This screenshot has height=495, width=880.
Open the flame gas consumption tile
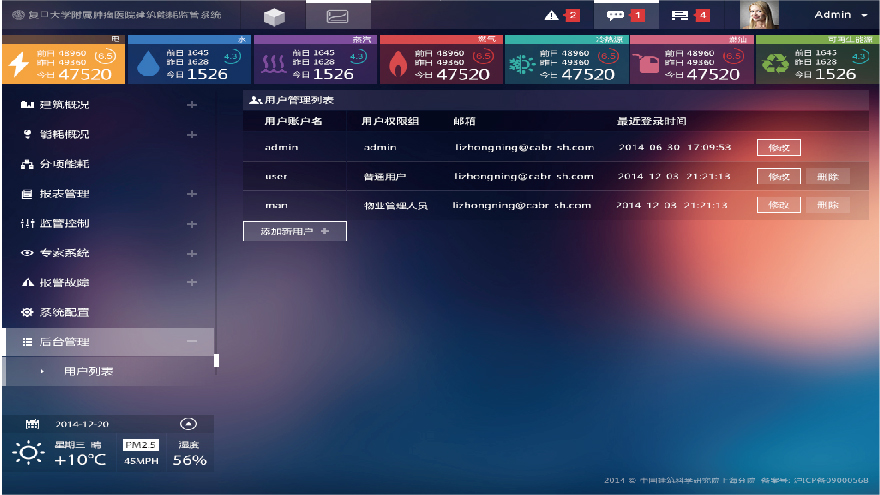(x=439, y=62)
